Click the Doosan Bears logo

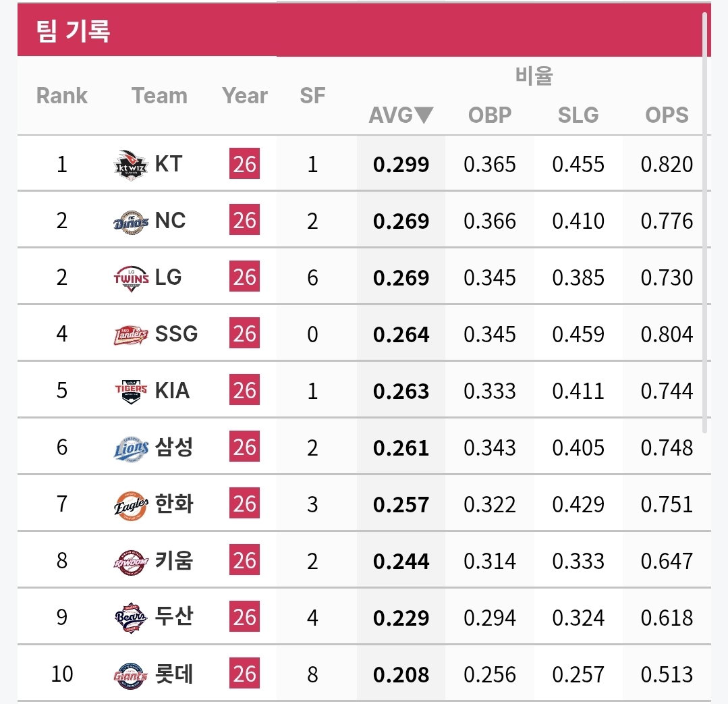click(131, 618)
